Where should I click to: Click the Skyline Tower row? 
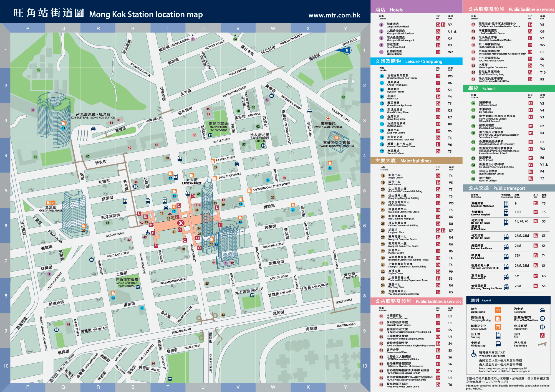point(417,272)
